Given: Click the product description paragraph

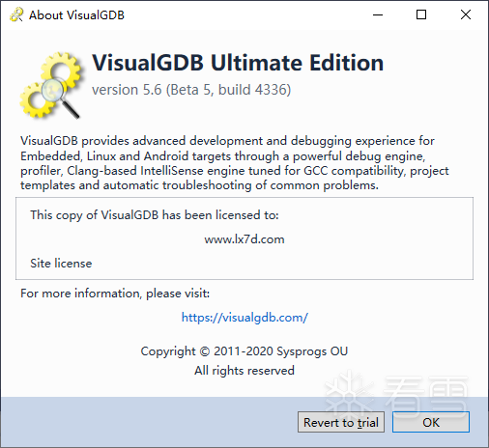Looking at the screenshot, I should tap(235, 163).
